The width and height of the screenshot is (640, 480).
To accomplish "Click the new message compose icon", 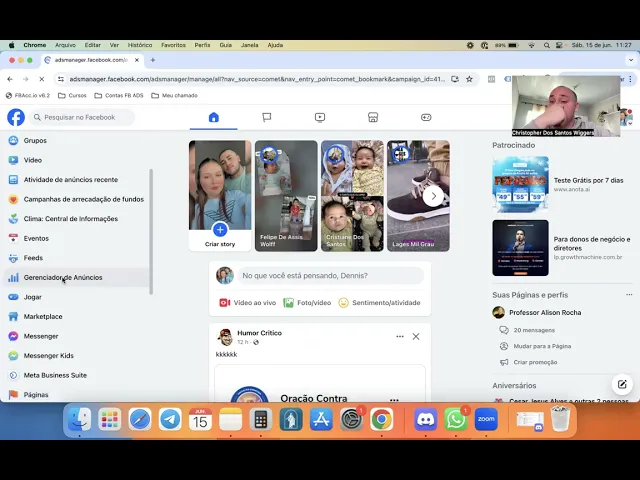I will pos(622,384).
